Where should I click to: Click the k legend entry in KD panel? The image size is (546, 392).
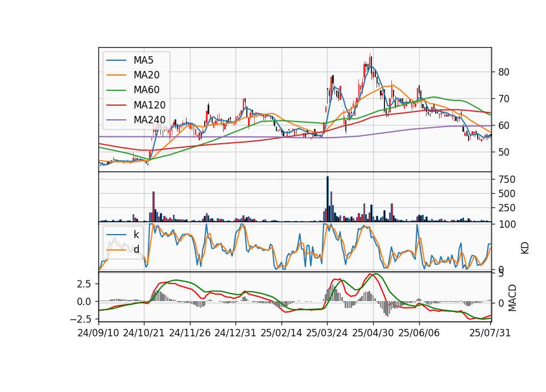tap(136, 234)
